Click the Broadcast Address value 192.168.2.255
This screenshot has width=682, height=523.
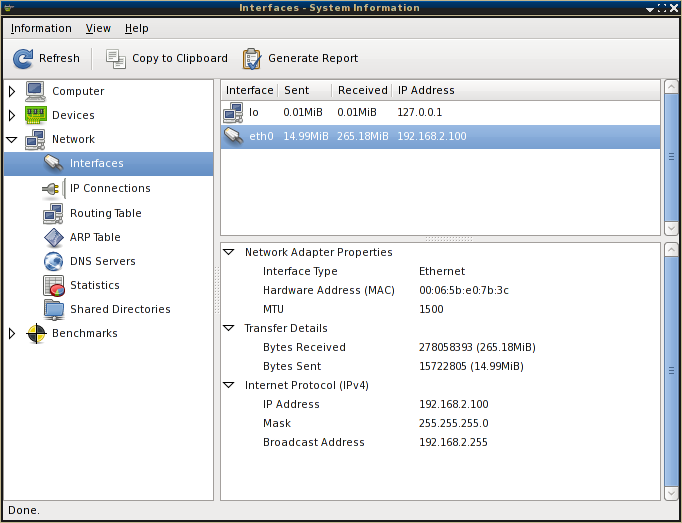tap(453, 443)
